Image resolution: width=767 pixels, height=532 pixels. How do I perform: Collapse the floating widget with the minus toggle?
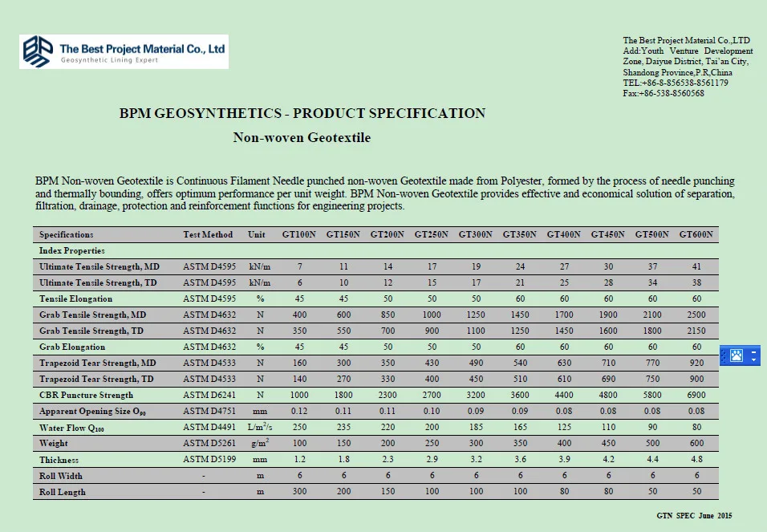click(753, 352)
